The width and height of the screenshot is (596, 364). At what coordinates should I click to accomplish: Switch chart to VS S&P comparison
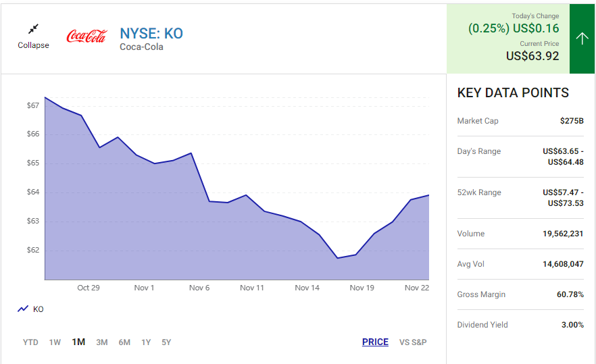tap(413, 342)
